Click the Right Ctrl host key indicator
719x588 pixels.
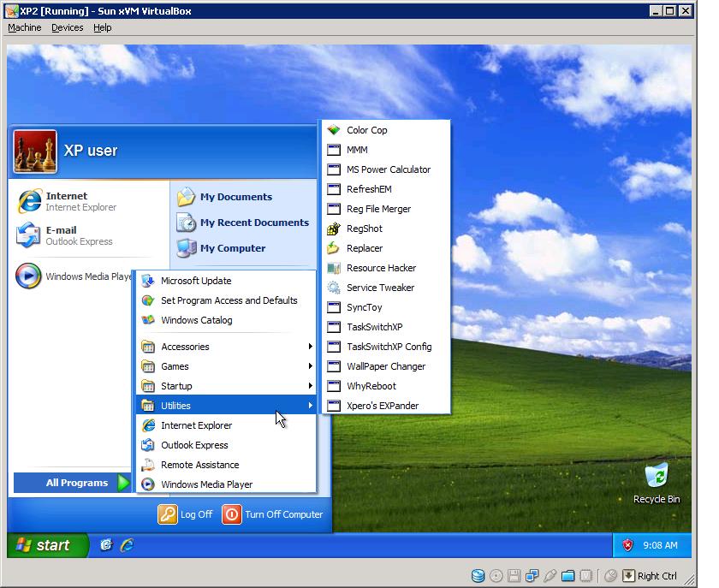click(x=651, y=576)
